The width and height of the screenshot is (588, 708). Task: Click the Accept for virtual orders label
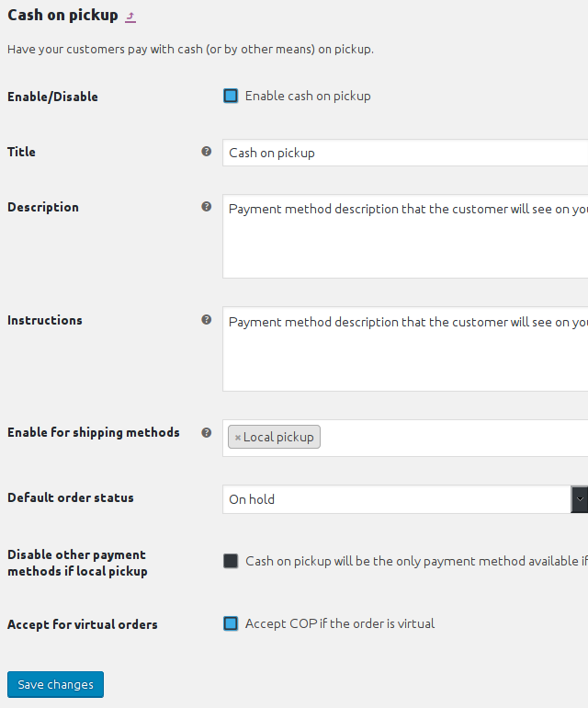(83, 624)
